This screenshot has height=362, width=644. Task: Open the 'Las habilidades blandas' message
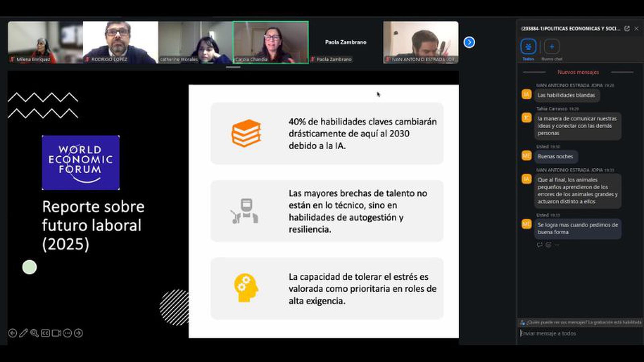click(567, 95)
